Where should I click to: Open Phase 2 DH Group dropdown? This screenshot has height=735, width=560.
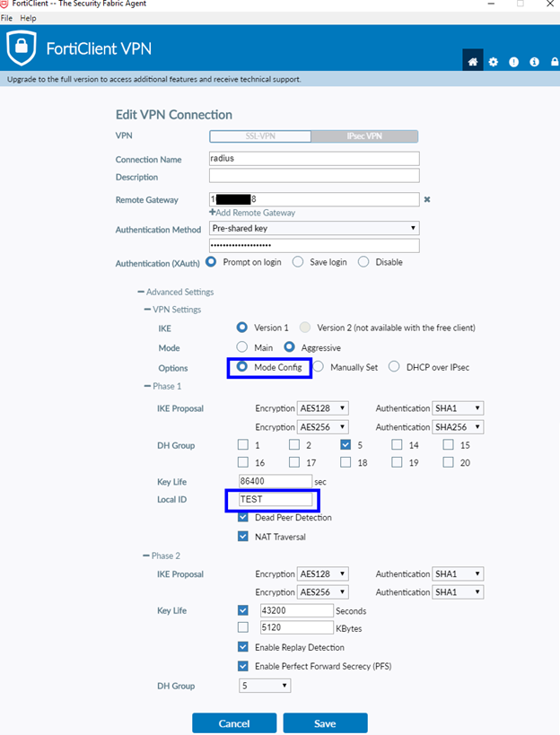[265, 686]
